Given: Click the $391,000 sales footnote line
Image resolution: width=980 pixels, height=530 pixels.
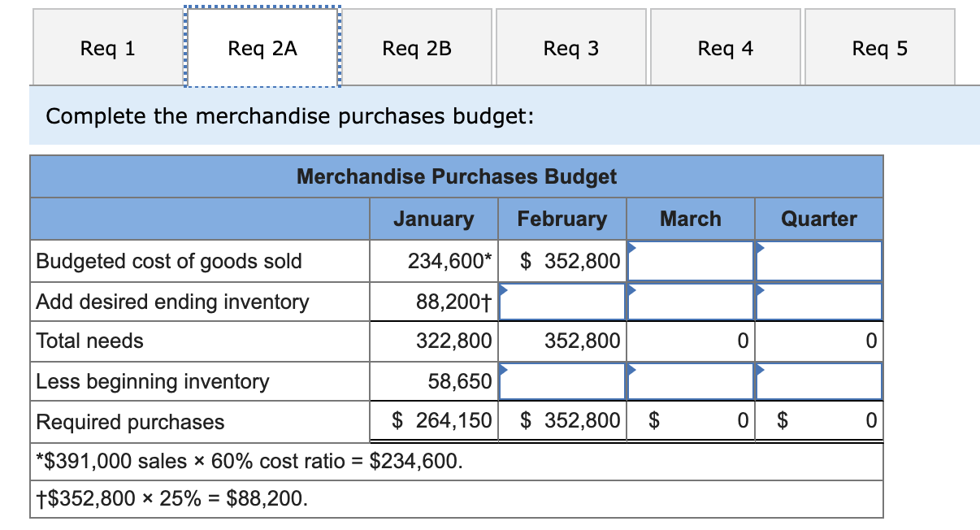Looking at the screenshot, I should [x=251, y=462].
